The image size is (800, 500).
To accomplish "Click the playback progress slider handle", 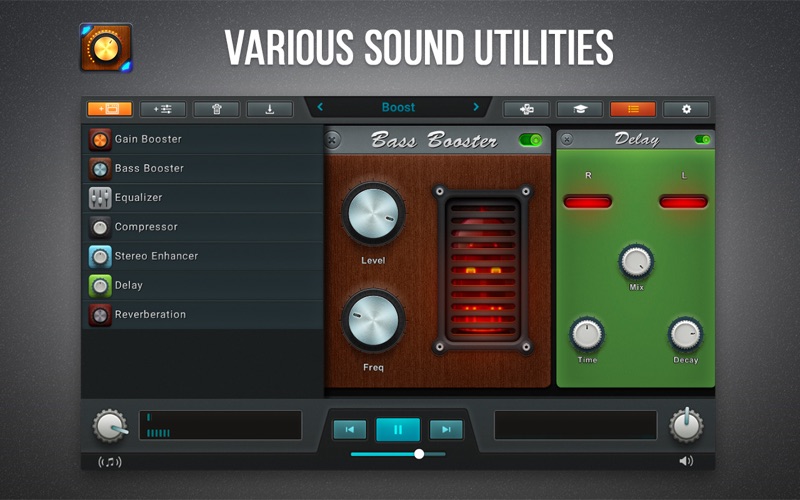I will tap(419, 454).
